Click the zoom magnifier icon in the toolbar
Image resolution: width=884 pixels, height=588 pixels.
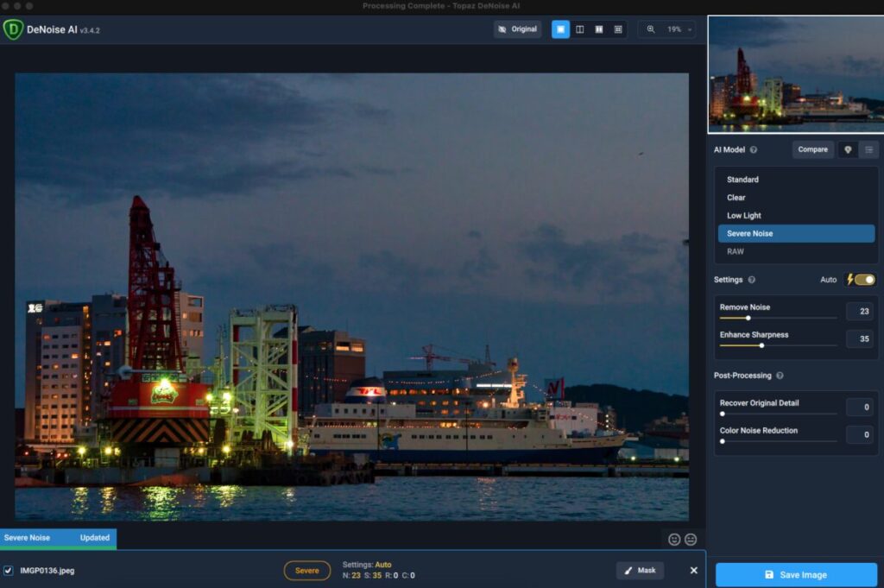click(650, 28)
